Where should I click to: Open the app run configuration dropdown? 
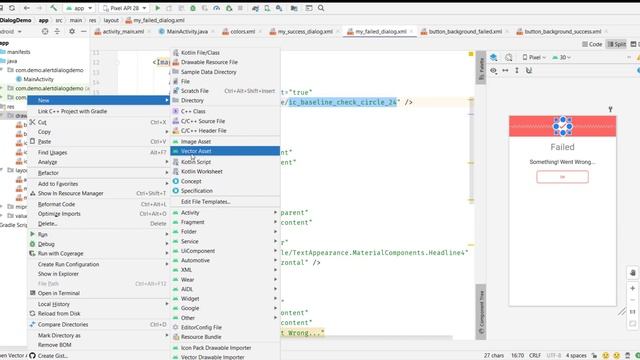pyautogui.click(x=80, y=8)
